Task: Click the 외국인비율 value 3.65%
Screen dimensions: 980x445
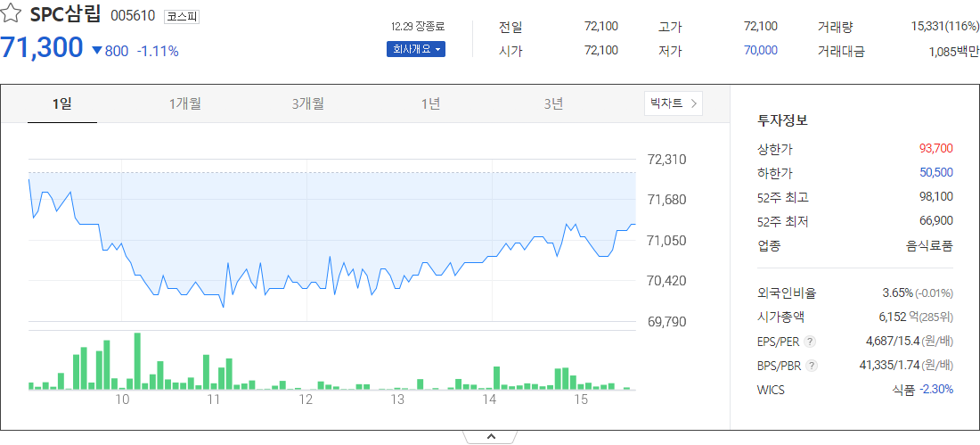Action: (x=897, y=293)
